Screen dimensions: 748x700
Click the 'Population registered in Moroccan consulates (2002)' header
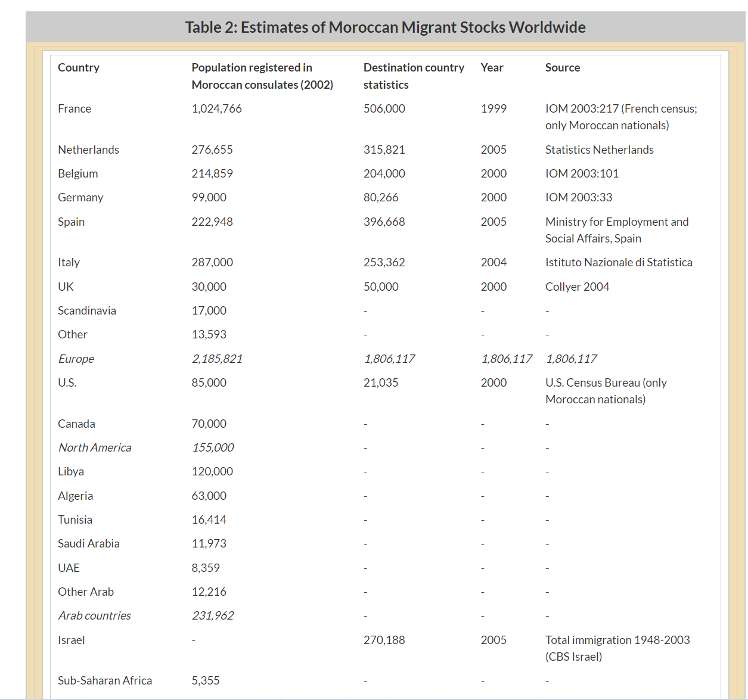pos(262,76)
